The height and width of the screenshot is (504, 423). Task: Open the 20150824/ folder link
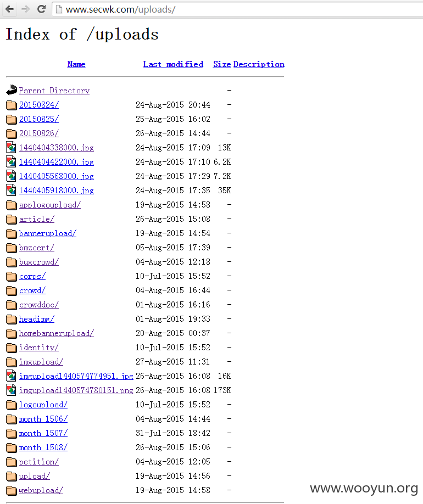[x=39, y=105]
